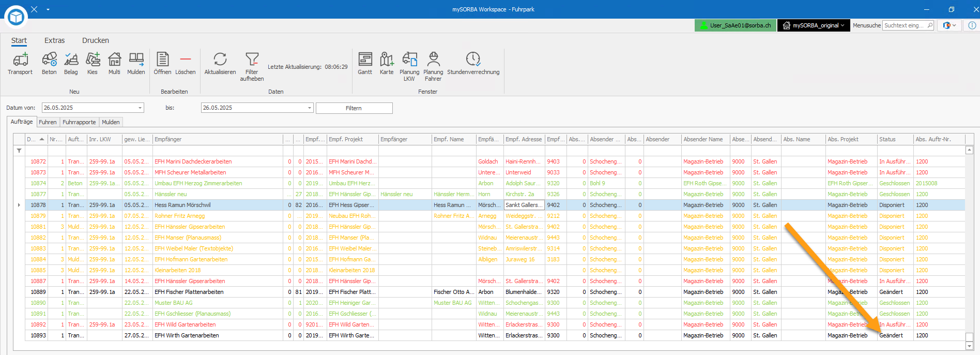980x355 pixels.
Task: Click the cell 'Sankt Gallers...' in row 10878
Action: pos(524,205)
